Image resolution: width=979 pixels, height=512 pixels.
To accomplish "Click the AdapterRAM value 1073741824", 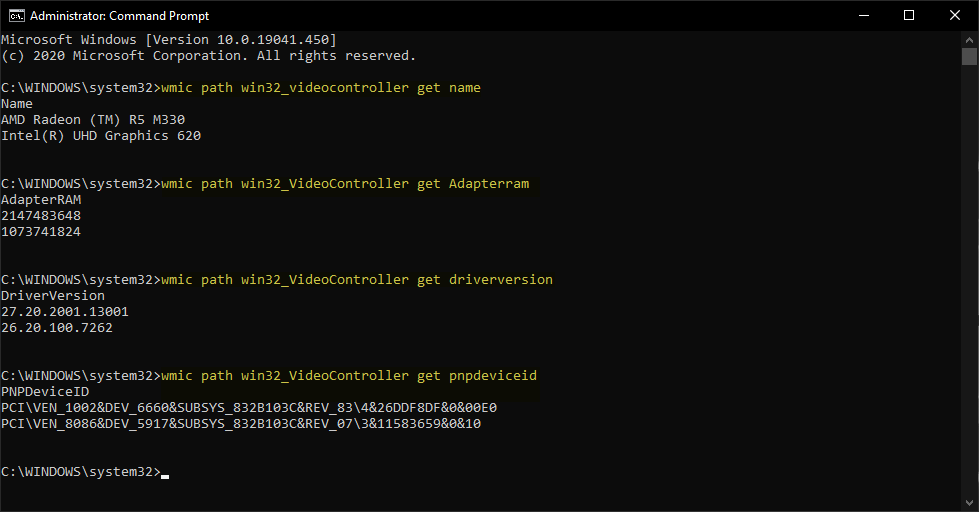I will [x=41, y=232].
